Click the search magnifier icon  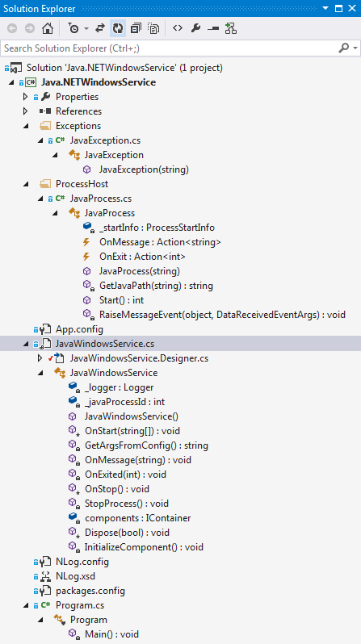[x=344, y=48]
